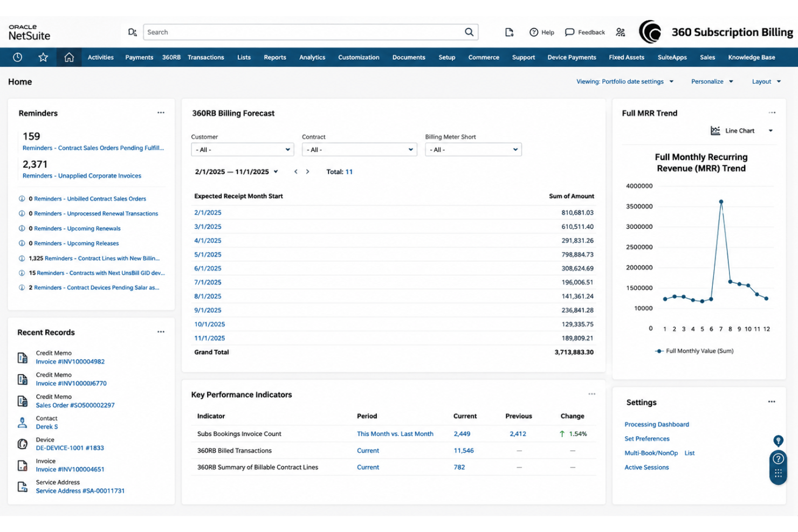
Task: Open the Create New document icon
Action: (x=509, y=32)
